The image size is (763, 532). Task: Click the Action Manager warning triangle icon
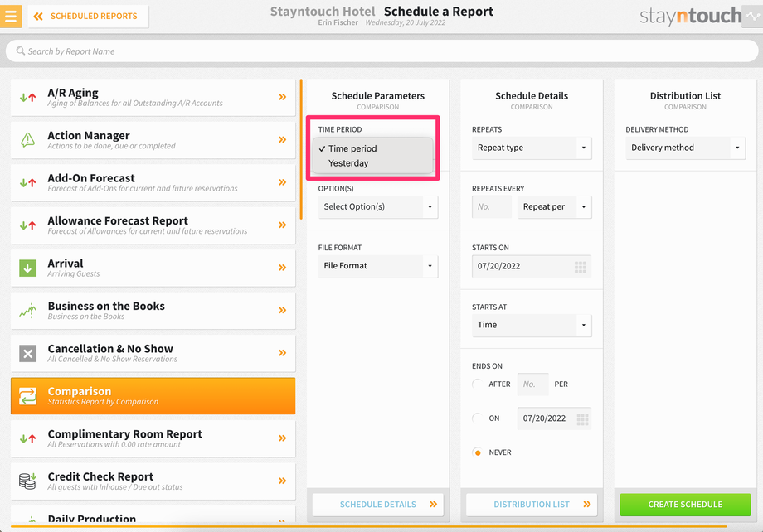tap(27, 140)
